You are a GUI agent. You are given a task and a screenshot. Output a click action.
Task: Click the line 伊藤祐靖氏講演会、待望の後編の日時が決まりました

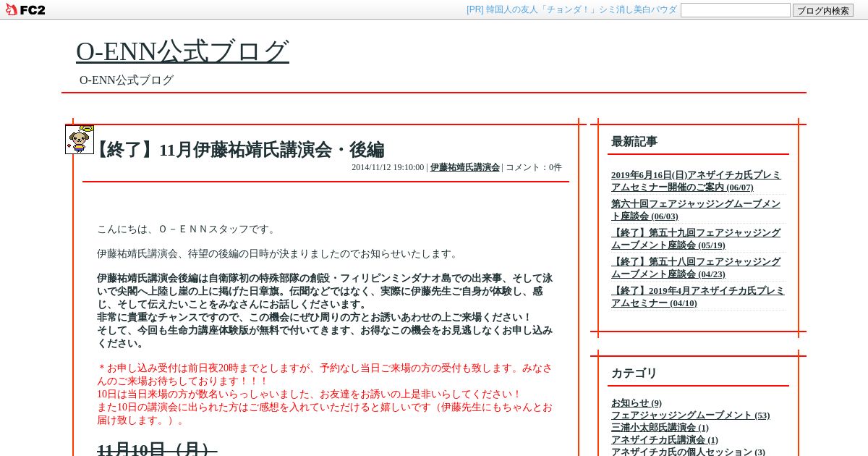(279, 254)
